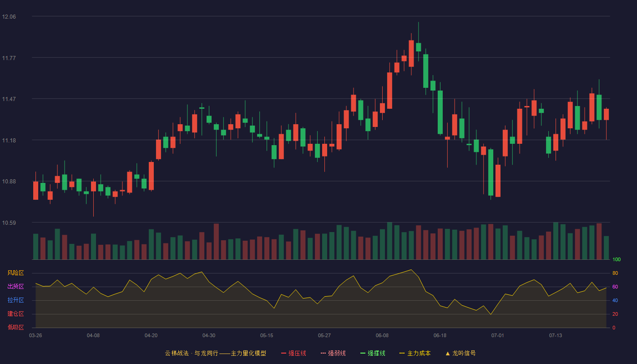The image size is (637, 364).
Task: Click the 06-18 date label
Action: [x=440, y=335]
